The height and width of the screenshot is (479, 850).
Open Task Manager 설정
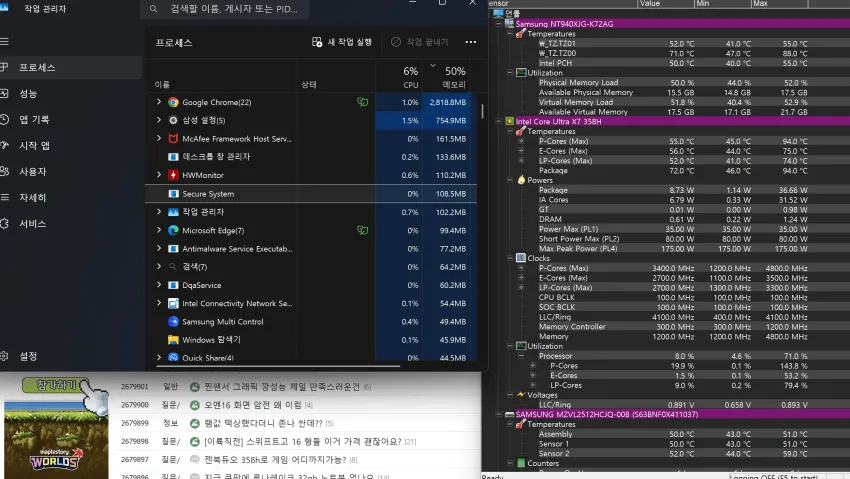[x=70, y=356]
